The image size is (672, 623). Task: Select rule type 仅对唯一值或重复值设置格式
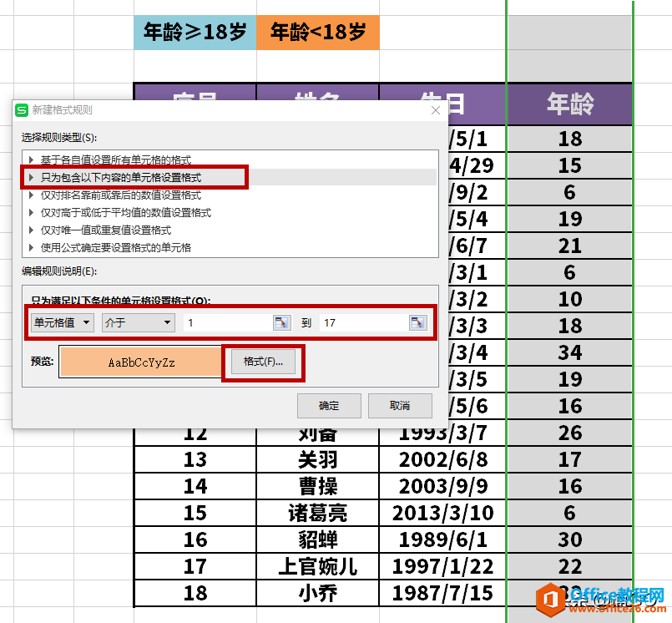coord(230,230)
